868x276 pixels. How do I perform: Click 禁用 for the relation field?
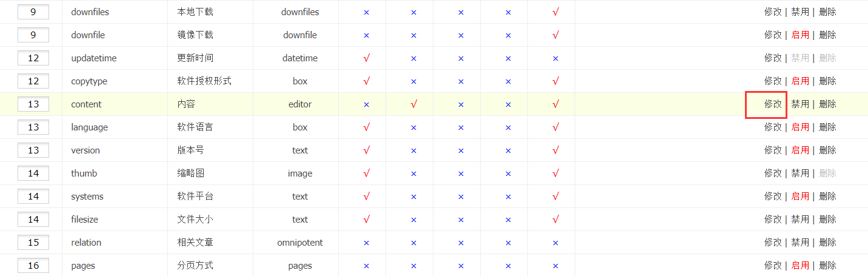(800, 243)
